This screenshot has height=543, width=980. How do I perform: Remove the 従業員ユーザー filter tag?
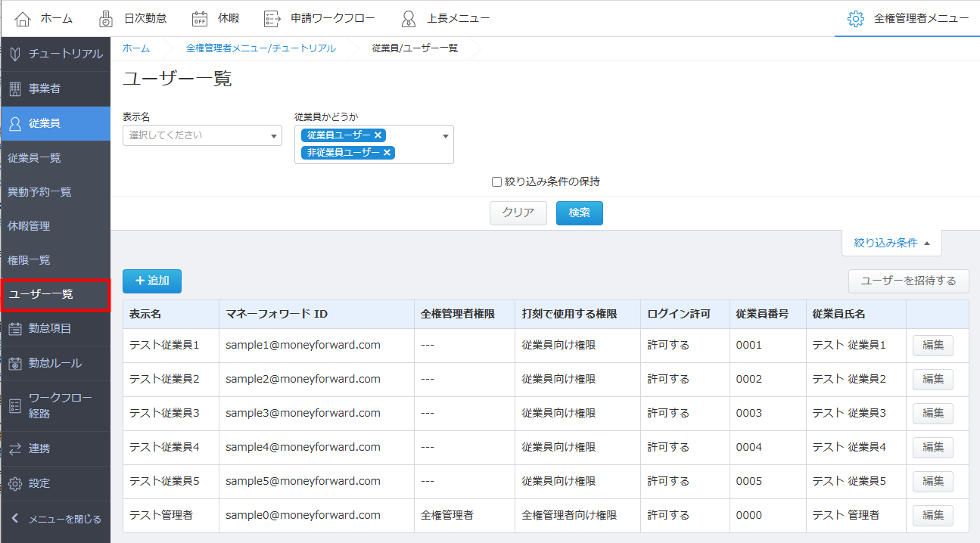[378, 135]
